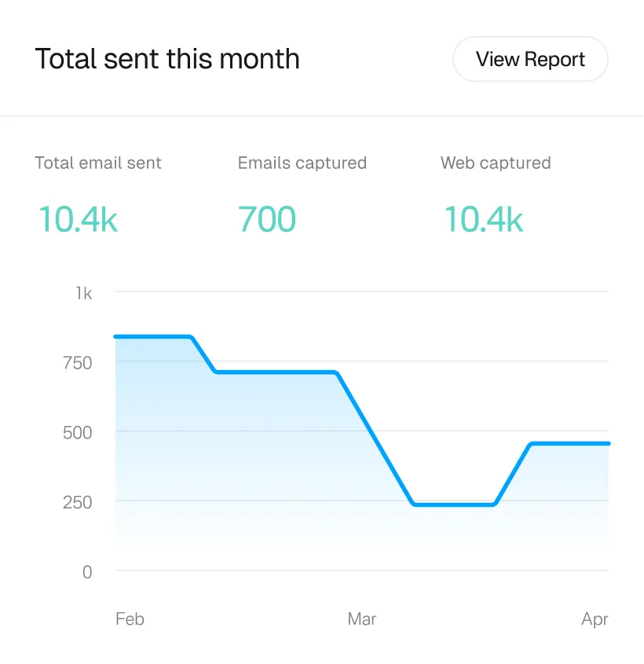Viewport: 644px width, 664px height.
Task: Click the Total email sent label
Action: [97, 163]
